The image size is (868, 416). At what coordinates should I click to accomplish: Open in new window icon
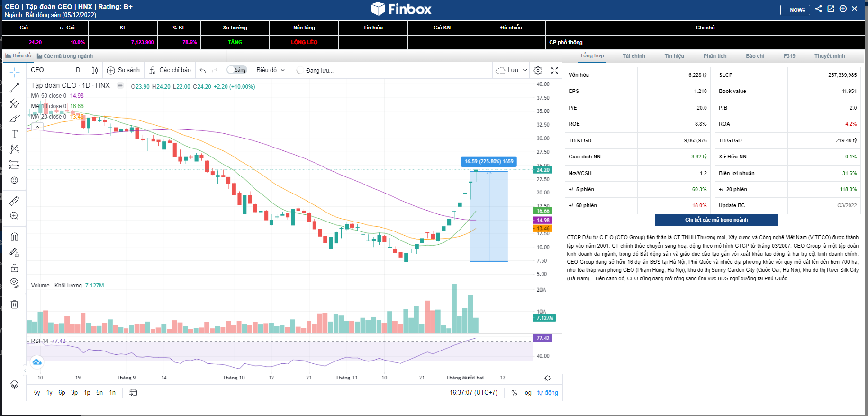coord(831,9)
